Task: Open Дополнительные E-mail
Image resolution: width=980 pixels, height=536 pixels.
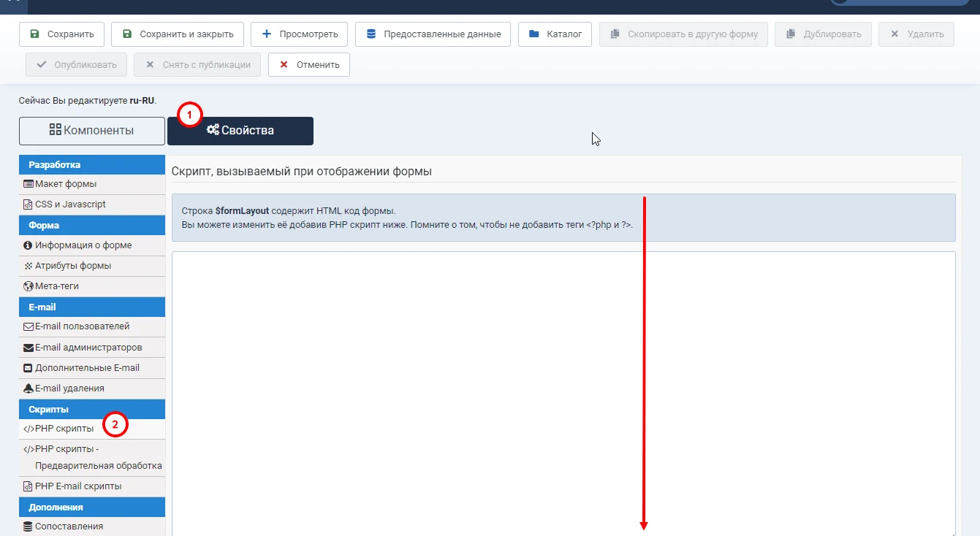Action: pyautogui.click(x=92, y=368)
